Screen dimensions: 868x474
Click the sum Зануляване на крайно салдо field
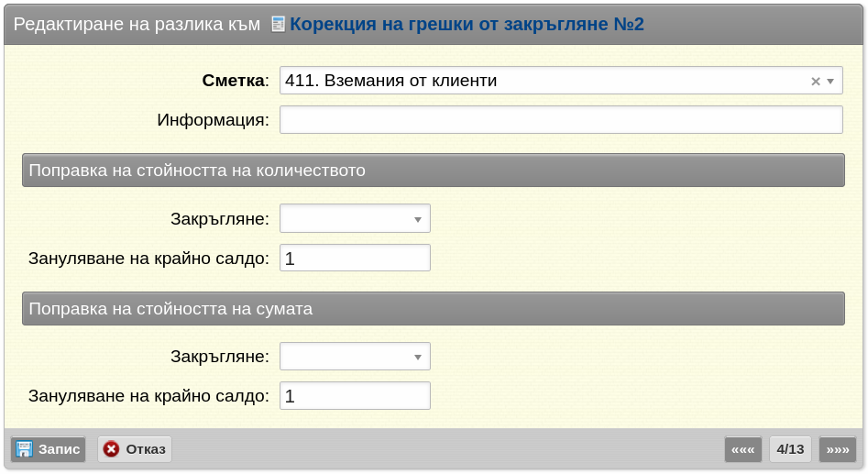[355, 396]
